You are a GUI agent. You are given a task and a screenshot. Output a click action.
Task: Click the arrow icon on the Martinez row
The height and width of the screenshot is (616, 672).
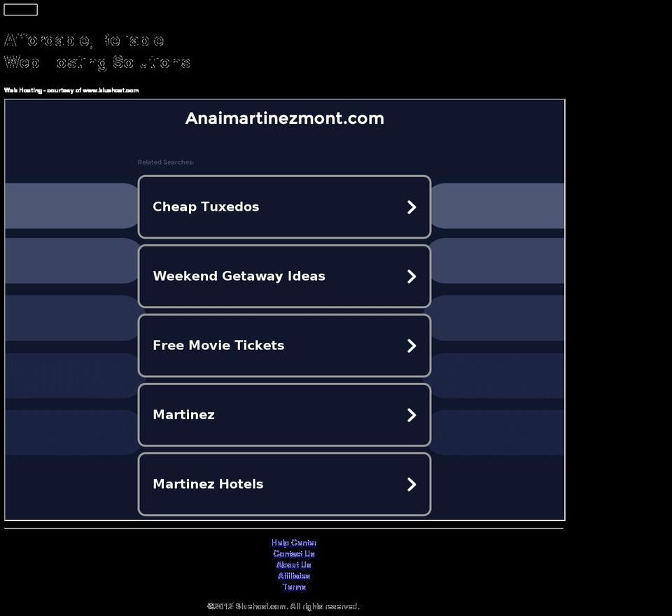pyautogui.click(x=412, y=415)
